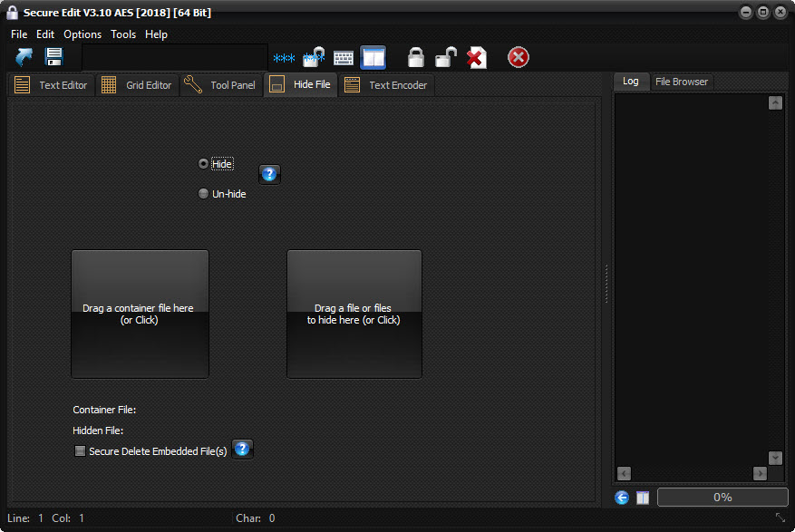Click the red circle X toolbar icon
Viewport: 795px width, 532px height.
pos(519,57)
